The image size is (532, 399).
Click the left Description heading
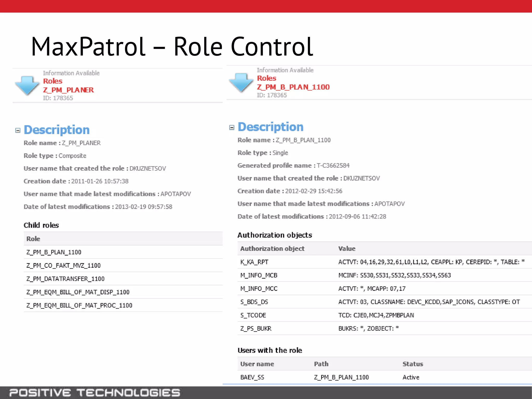57,130
